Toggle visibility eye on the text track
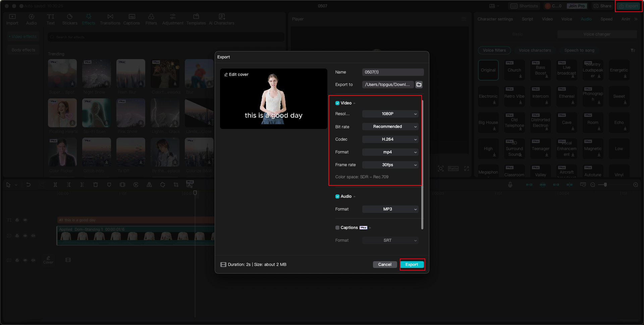 point(25,220)
